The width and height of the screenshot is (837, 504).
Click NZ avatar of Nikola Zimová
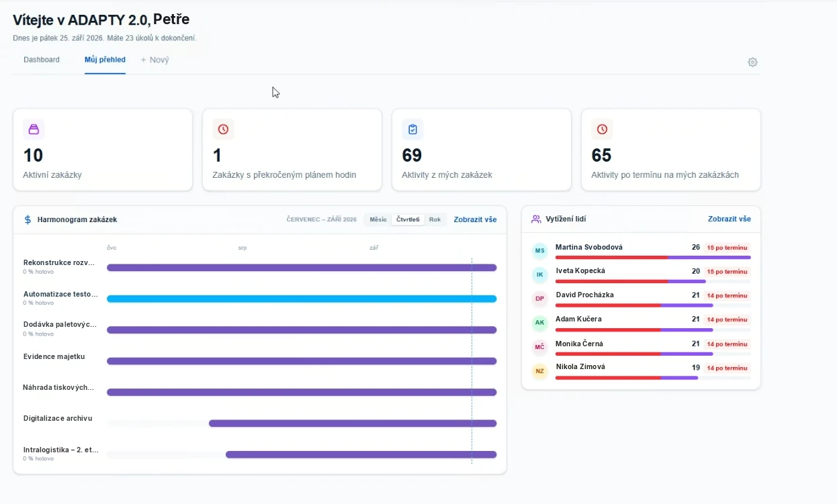coord(540,371)
